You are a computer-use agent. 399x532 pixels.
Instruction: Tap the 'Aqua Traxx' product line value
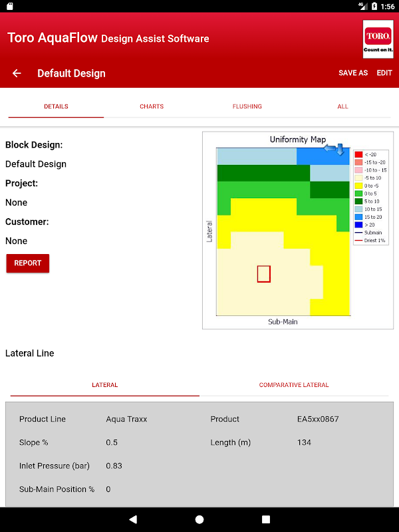126,419
